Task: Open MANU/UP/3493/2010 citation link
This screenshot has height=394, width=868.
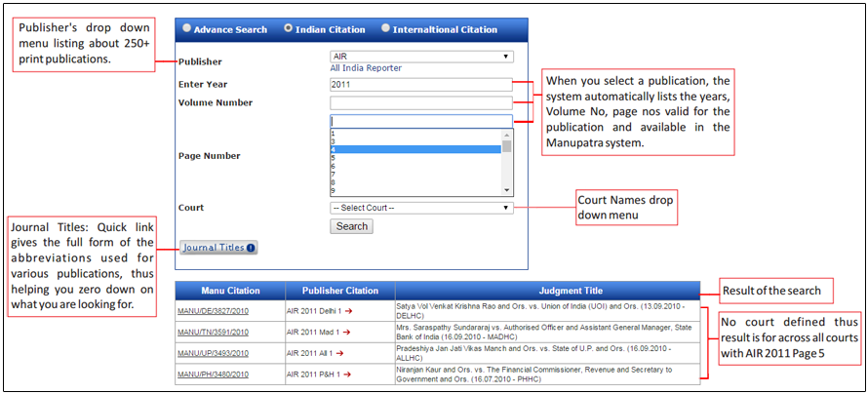Action: [214, 354]
